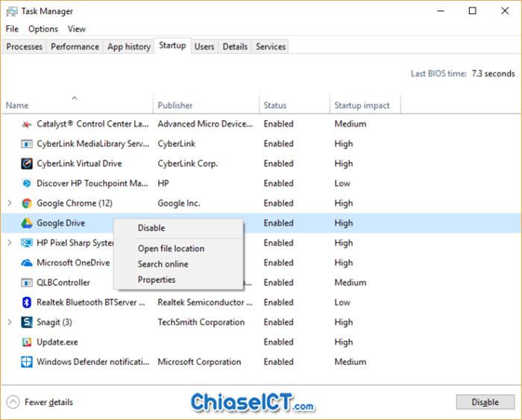The width and height of the screenshot is (522, 420).
Task: Click the CyberLink Corp. publisher cell
Action: point(188,163)
